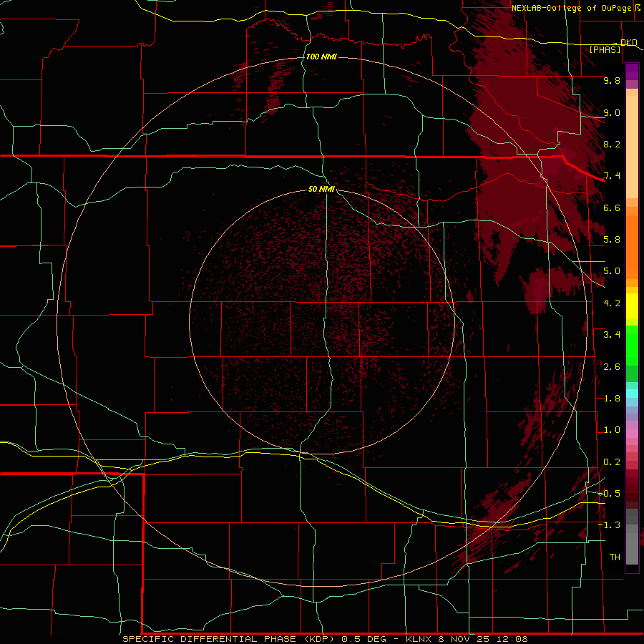Image resolution: width=644 pixels, height=644 pixels.
Task: Click the 8.2 scale value
Action: coord(612,144)
